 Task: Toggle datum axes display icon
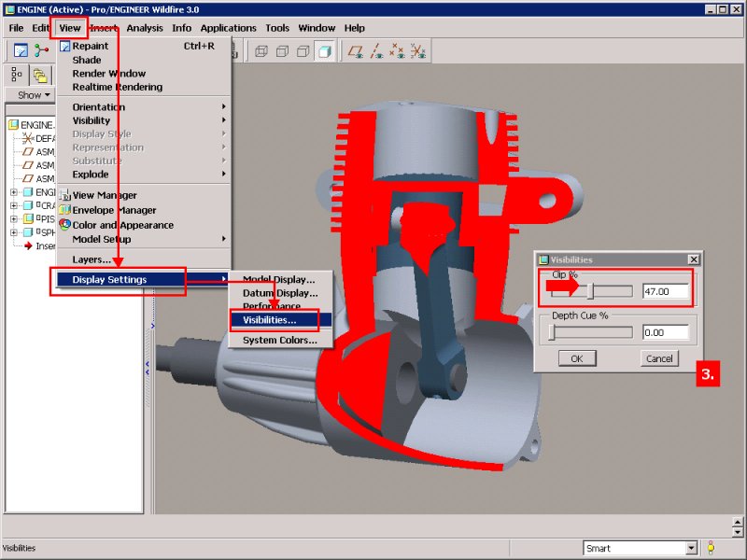tap(376, 51)
